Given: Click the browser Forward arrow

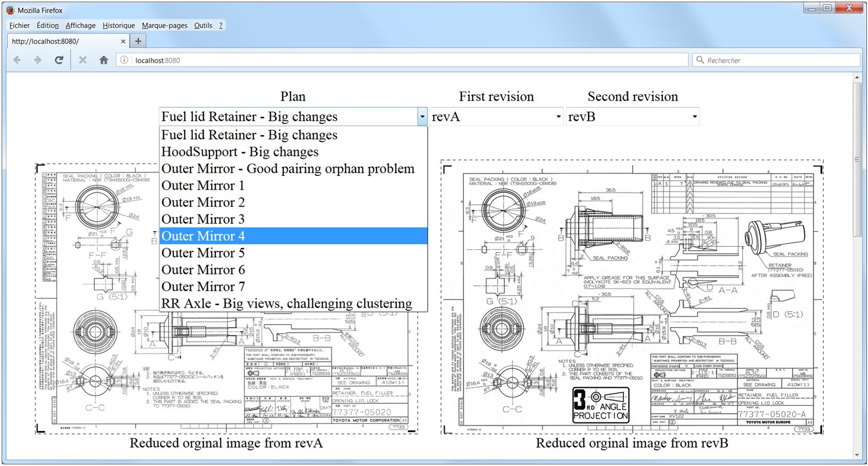Looking at the screenshot, I should coord(37,60).
